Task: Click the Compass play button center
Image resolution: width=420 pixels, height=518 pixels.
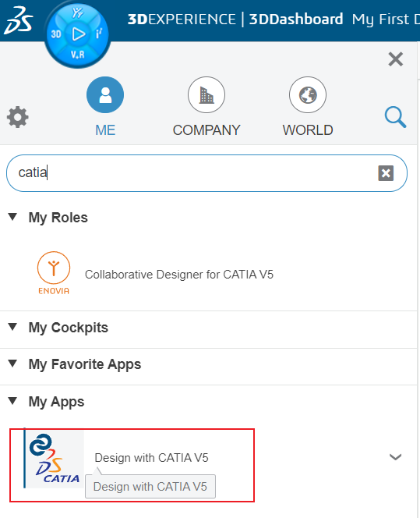Action: pyautogui.click(x=78, y=34)
